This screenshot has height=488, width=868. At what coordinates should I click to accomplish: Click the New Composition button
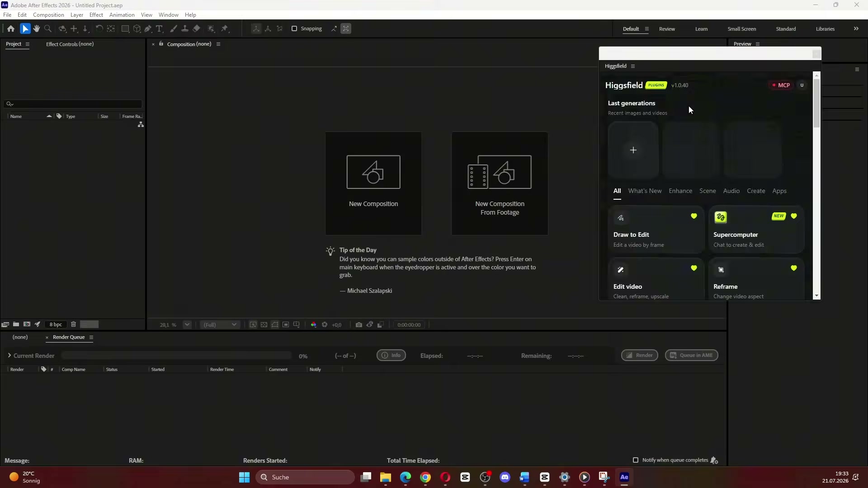point(373,183)
